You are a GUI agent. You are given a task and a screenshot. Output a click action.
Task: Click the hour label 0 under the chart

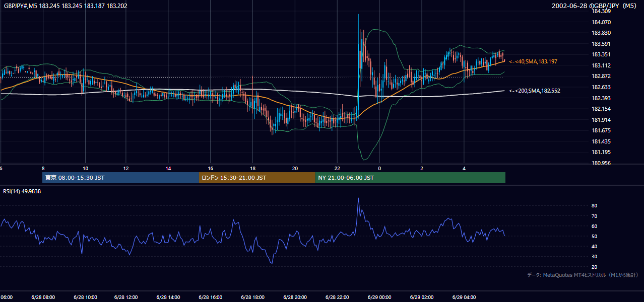click(x=379, y=169)
